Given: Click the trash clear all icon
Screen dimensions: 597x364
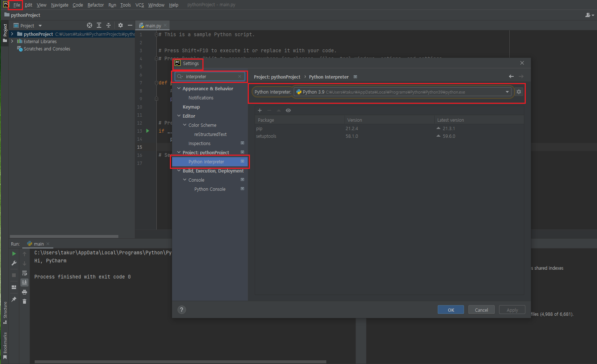Looking at the screenshot, I should coord(24,302).
